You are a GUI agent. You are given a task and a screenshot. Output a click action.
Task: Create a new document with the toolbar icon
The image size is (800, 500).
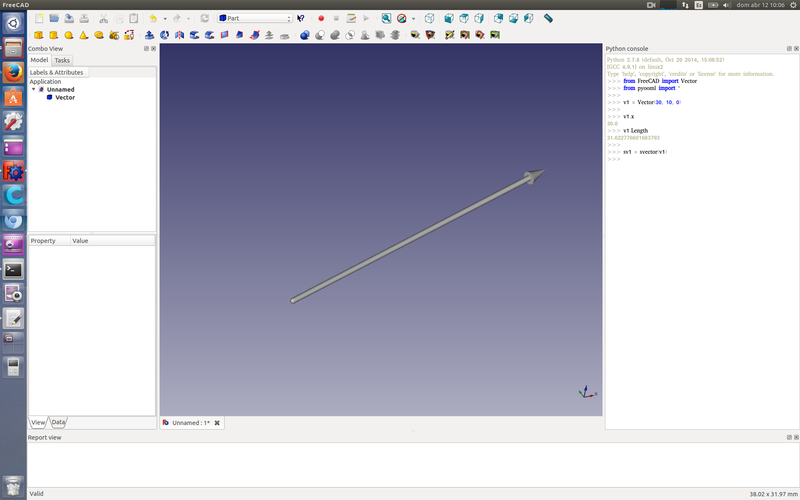point(39,18)
